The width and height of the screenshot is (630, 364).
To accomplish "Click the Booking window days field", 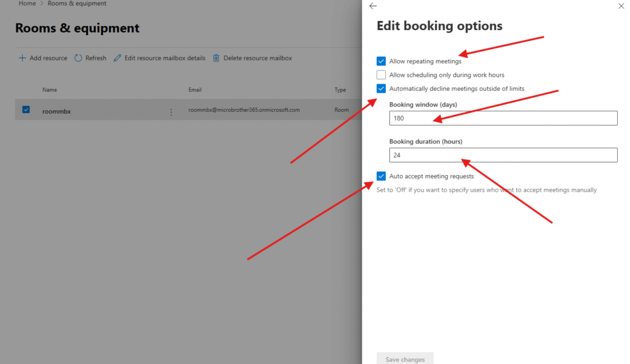I will click(503, 118).
